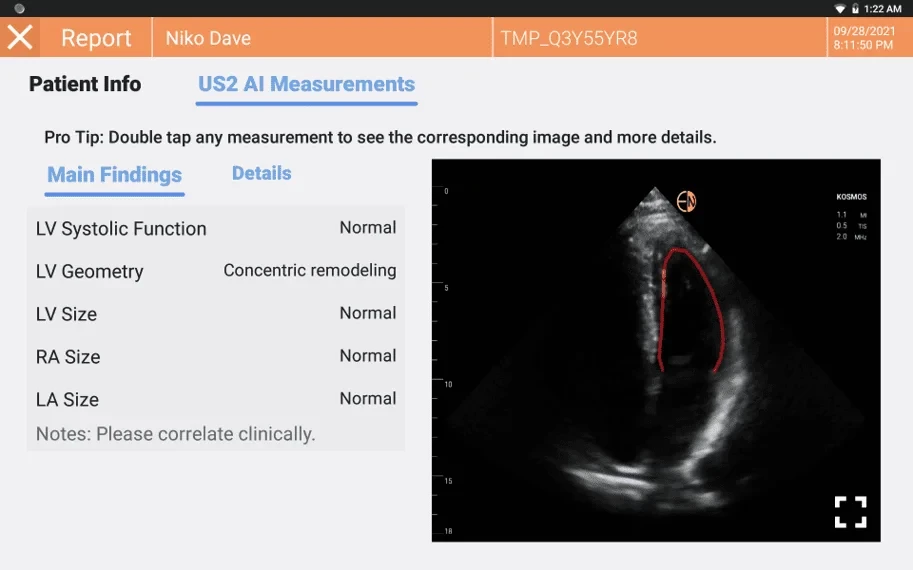The width and height of the screenshot is (913, 570).
Task: Select the RA Size measurement row
Action: [x=216, y=356]
